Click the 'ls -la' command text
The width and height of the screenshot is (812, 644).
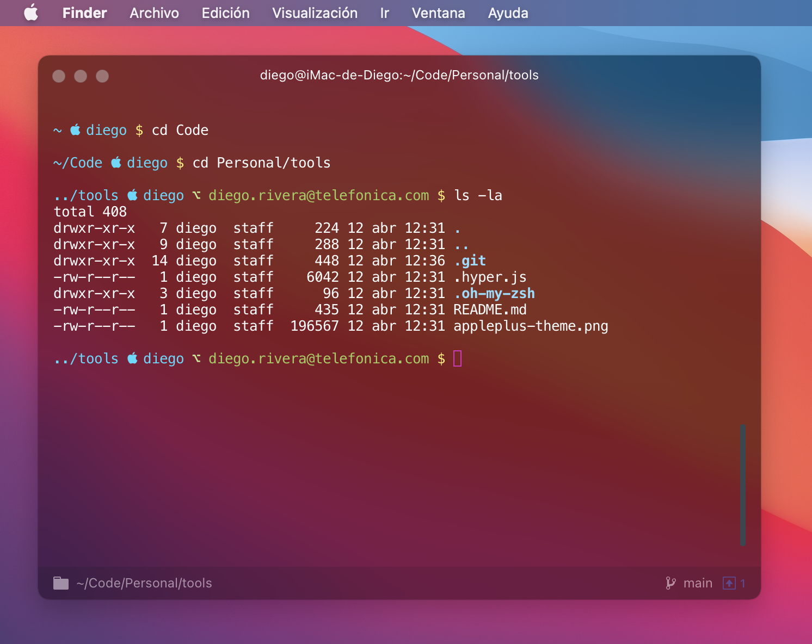pos(478,195)
